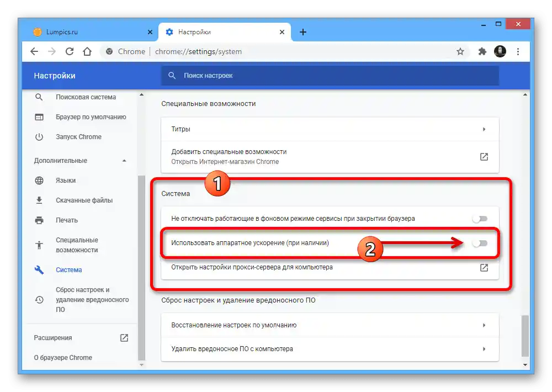The image size is (552, 392).
Task: Toggle background services on browser close
Action: (480, 219)
